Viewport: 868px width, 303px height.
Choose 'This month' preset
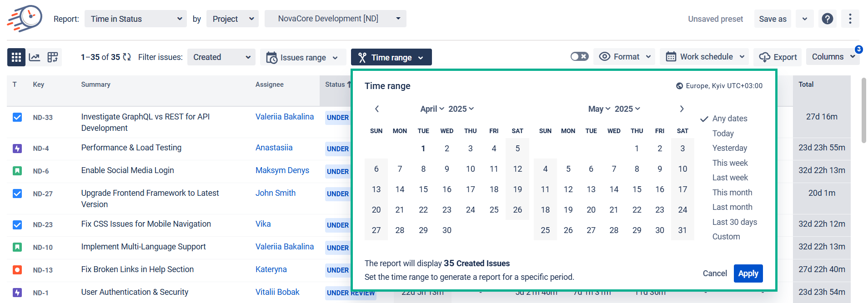click(x=732, y=193)
